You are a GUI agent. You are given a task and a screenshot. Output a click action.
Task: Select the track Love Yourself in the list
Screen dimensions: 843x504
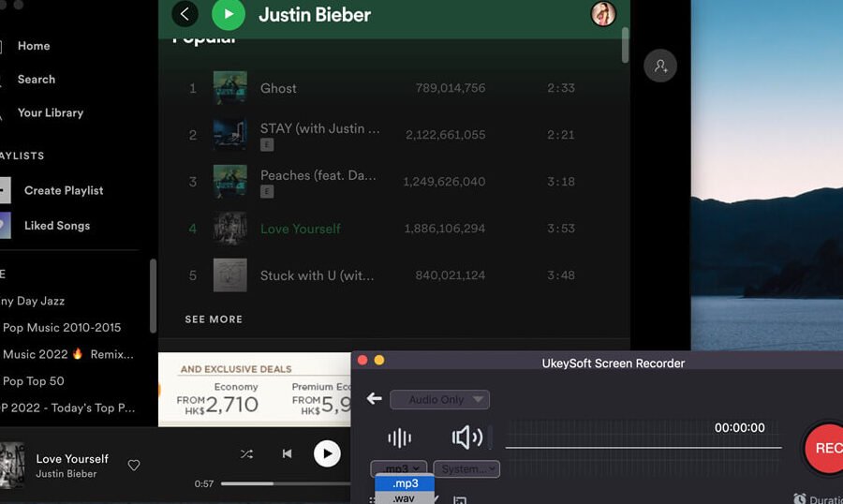tap(300, 229)
